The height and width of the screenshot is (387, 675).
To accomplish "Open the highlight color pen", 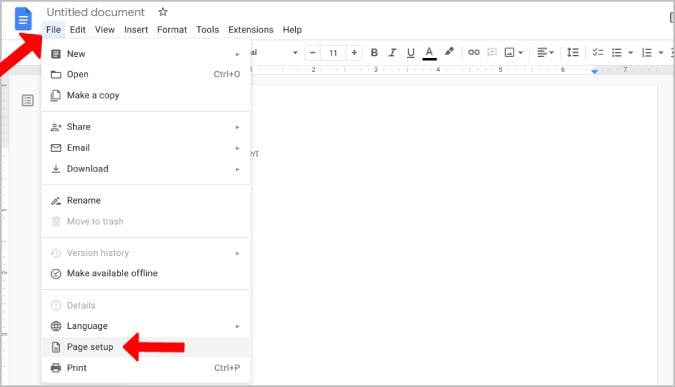I will [449, 52].
